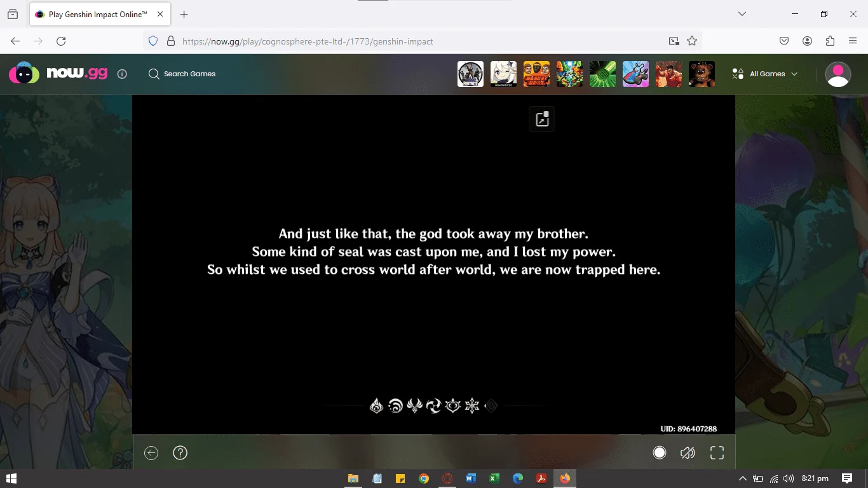868x488 pixels.
Task: Open the info icon beside now.gg logo
Action: 122,74
